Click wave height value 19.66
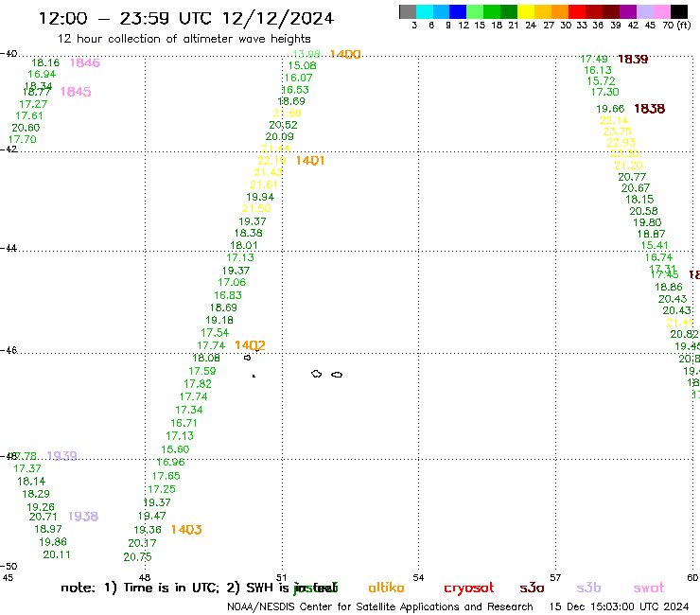This screenshot has height=615, width=700. coord(610,109)
